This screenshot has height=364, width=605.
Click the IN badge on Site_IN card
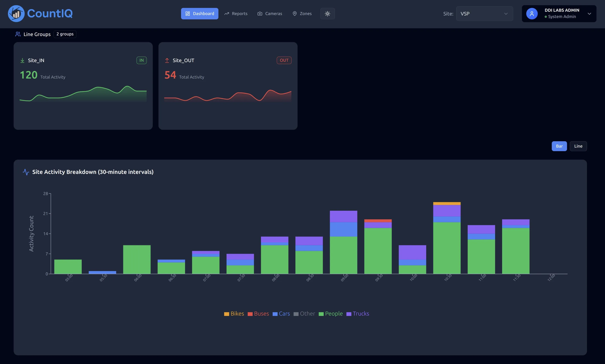click(x=141, y=60)
